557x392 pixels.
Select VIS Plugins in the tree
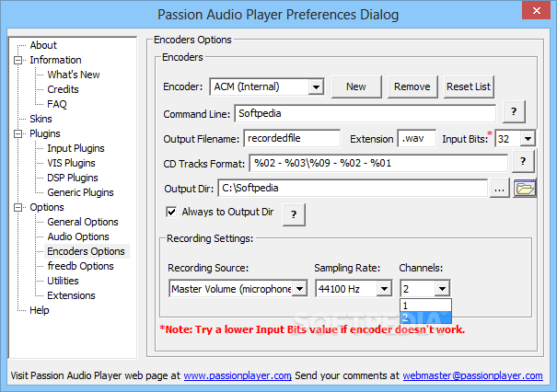(x=71, y=164)
